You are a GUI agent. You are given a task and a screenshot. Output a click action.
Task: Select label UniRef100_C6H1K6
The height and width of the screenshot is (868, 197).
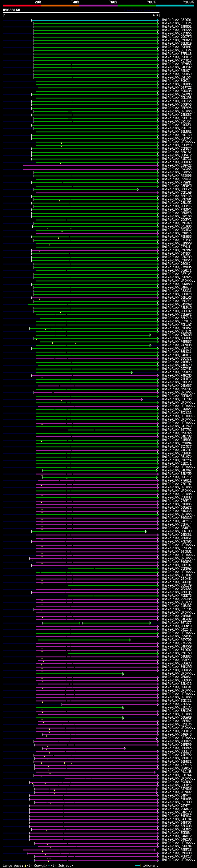176,297
